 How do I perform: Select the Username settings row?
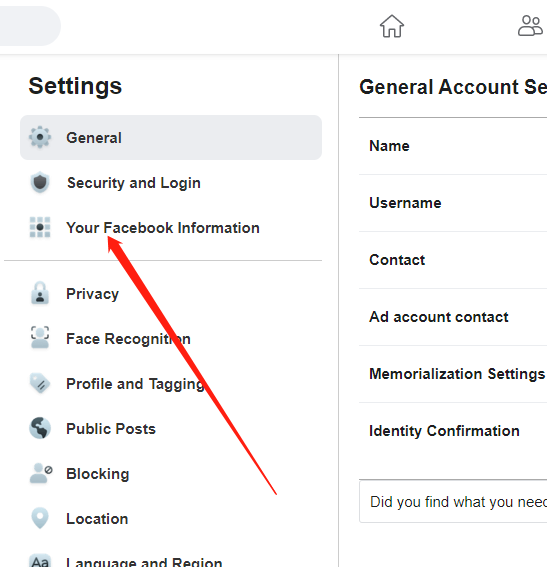pyautogui.click(x=453, y=203)
